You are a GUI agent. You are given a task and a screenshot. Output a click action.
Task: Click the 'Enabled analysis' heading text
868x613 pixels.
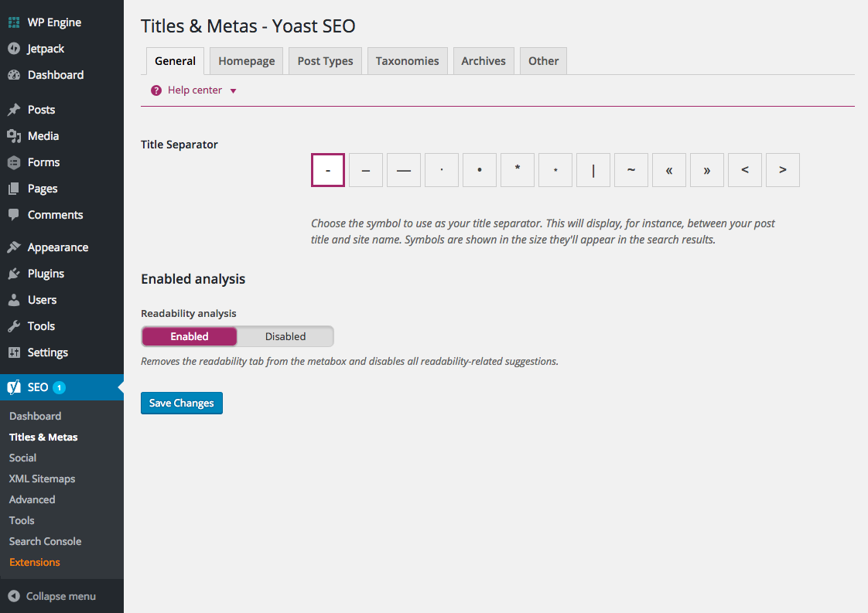[193, 279]
